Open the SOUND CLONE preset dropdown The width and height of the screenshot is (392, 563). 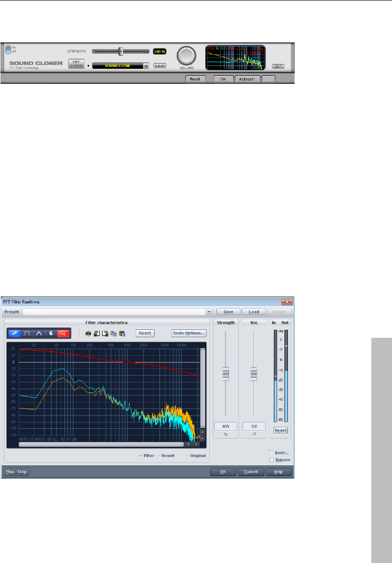click(x=146, y=65)
